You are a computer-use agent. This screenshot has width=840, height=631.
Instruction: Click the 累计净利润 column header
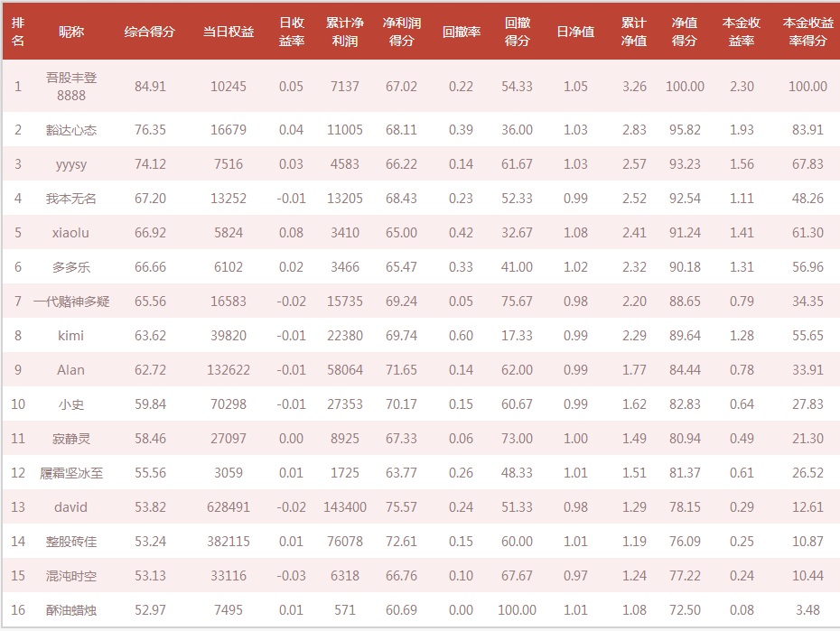point(345,32)
